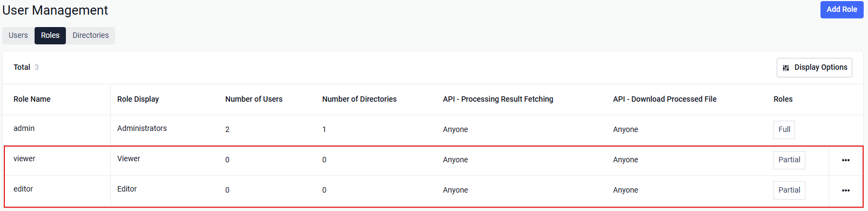
Task: Click the Number of Directories column header
Action: 359,99
